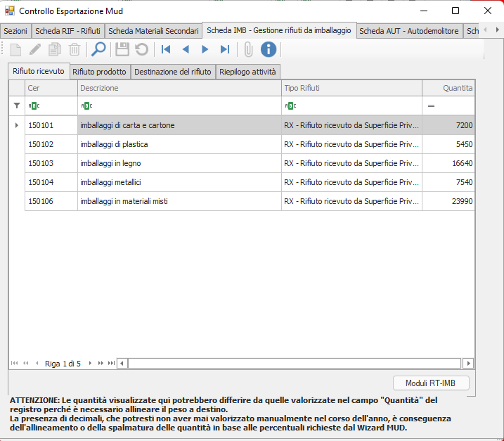The height and width of the screenshot is (441, 504).
Task: Open Scheda AUT - Autodemolitore tab
Action: pyautogui.click(x=408, y=31)
